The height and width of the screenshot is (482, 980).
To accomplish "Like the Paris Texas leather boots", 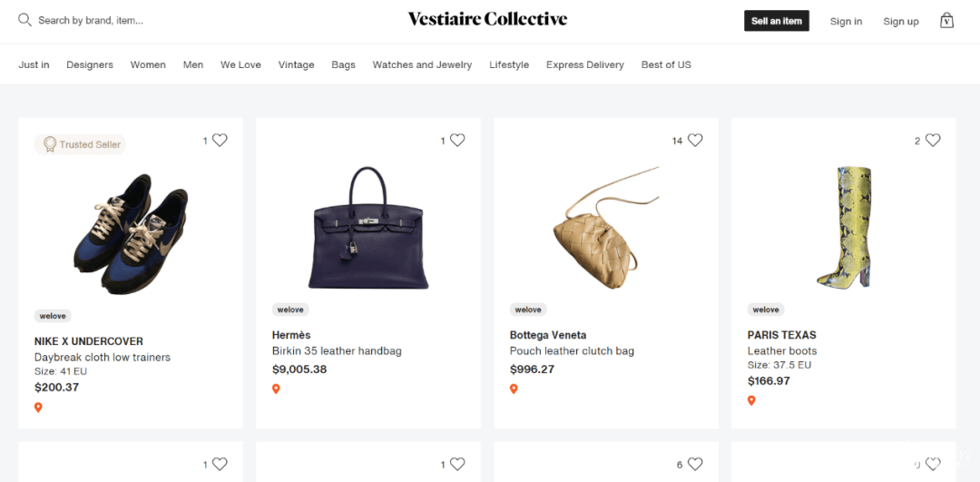I will [933, 140].
